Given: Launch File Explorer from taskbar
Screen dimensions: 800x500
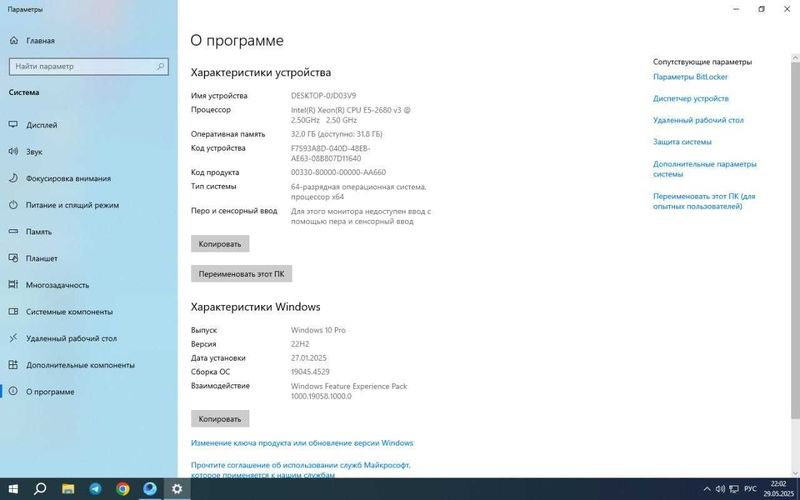Looking at the screenshot, I should 68,489.
